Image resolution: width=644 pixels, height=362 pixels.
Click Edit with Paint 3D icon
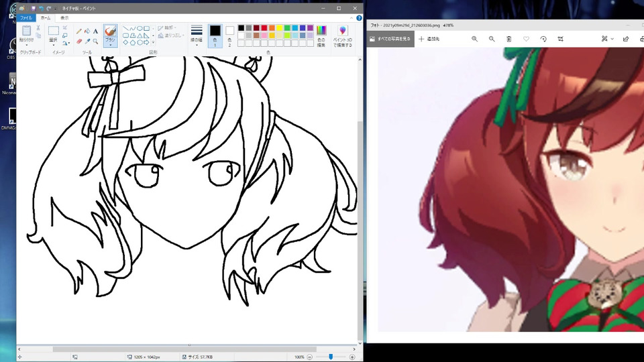343,30
